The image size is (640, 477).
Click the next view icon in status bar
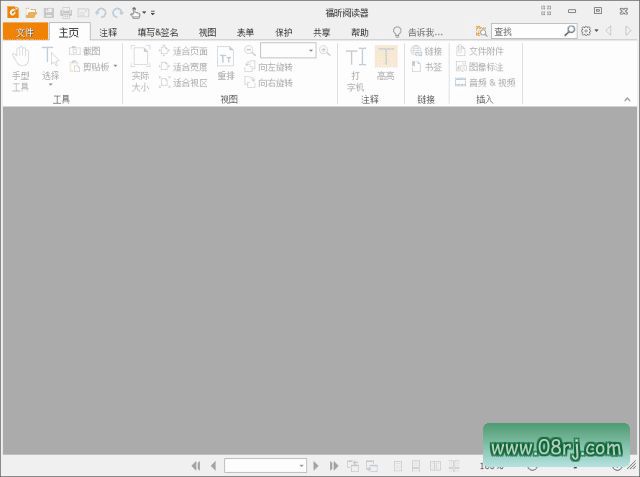[371, 466]
